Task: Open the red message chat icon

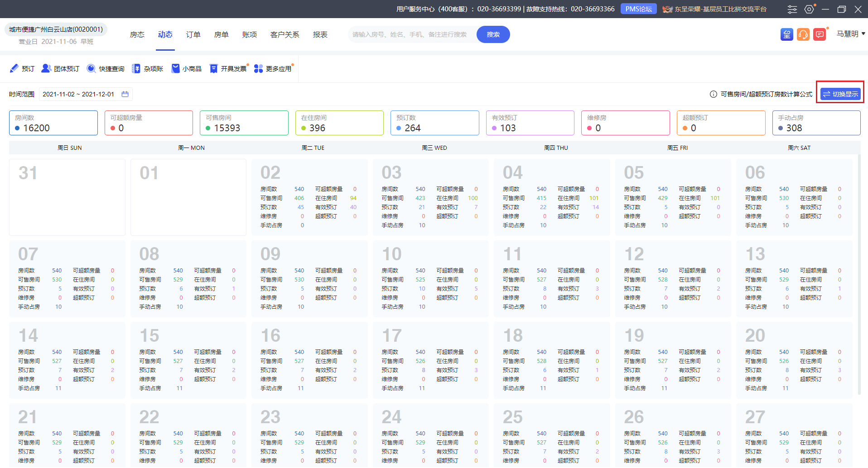Action: tap(820, 34)
